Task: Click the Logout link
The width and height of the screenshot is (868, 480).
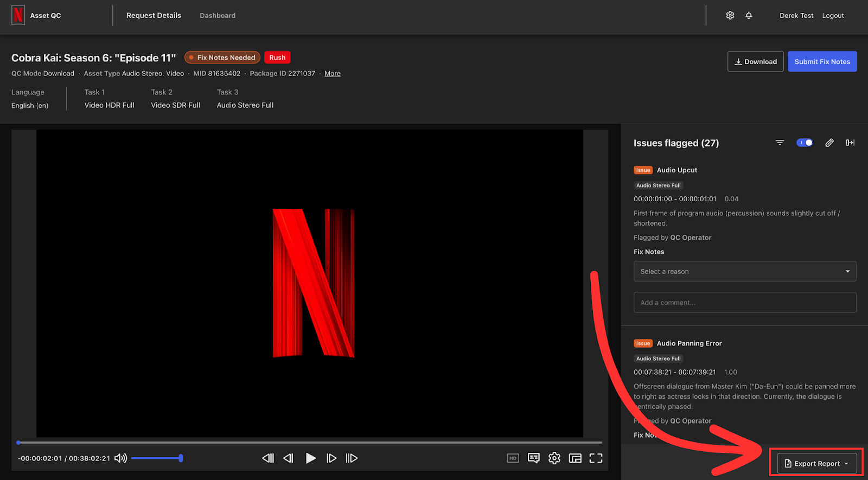Action: [833, 15]
